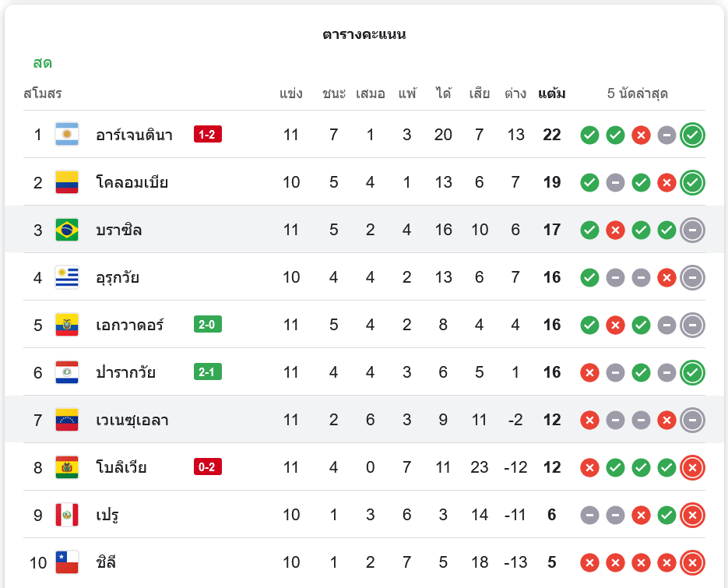Image resolution: width=728 pixels, height=588 pixels.
Task: Click the Ecuador flag icon
Action: 67,325
